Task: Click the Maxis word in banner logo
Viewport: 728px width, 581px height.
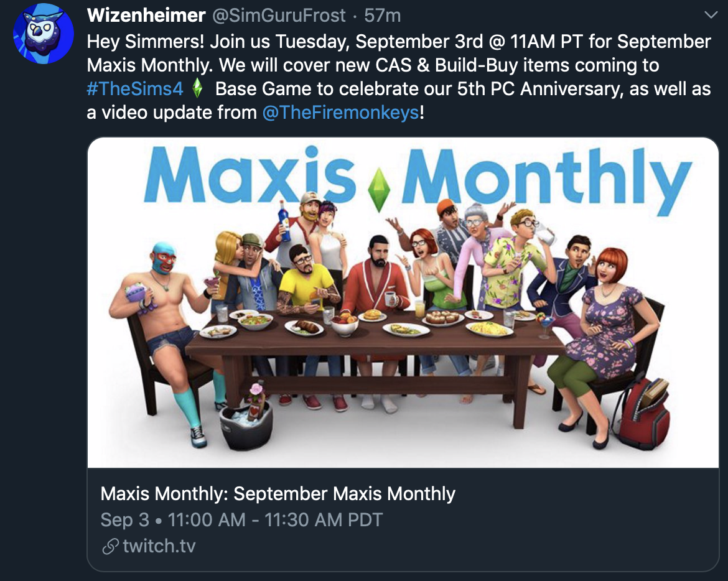Action: pyautogui.click(x=250, y=175)
